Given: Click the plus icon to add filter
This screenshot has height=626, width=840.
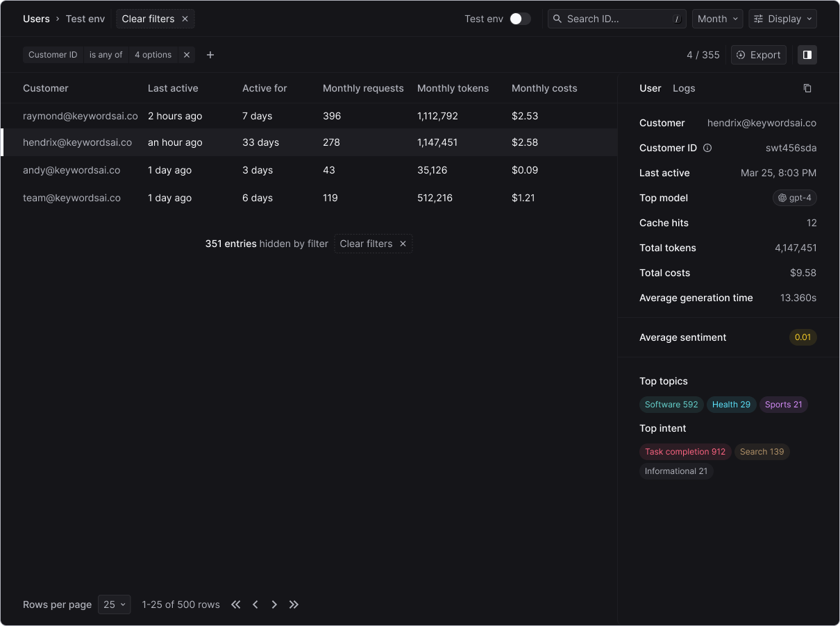Looking at the screenshot, I should [210, 55].
